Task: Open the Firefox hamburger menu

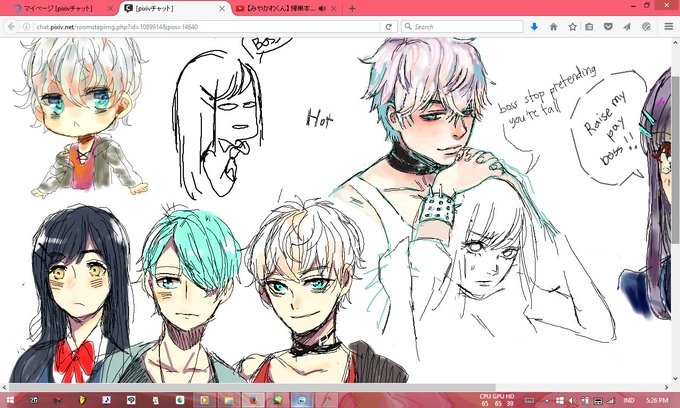Action: [669, 27]
